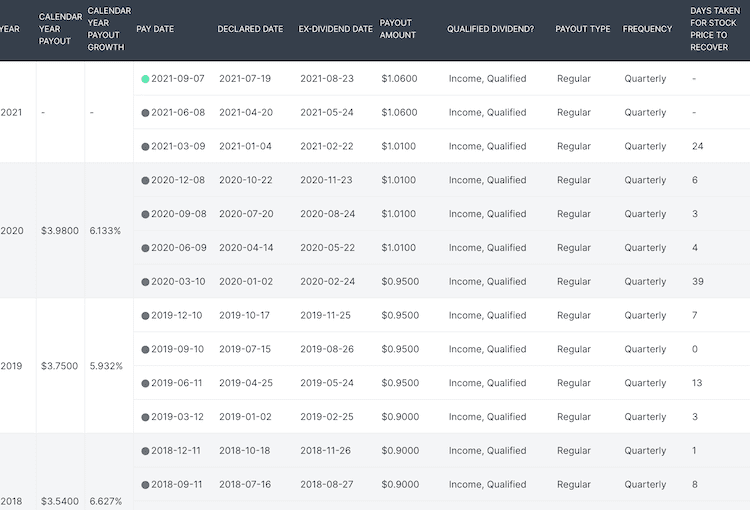Click the year 2019 cell
The width and height of the screenshot is (750, 510).
pyautogui.click(x=11, y=366)
